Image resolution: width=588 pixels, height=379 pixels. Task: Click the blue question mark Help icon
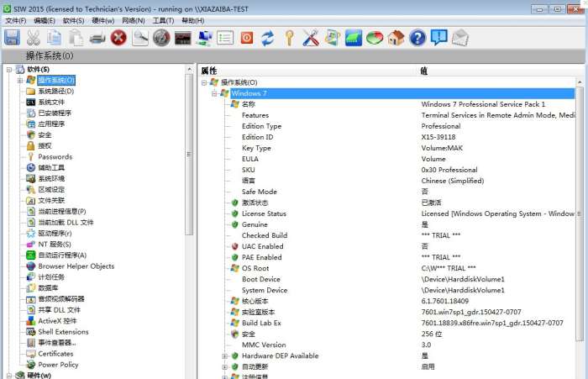tap(417, 38)
